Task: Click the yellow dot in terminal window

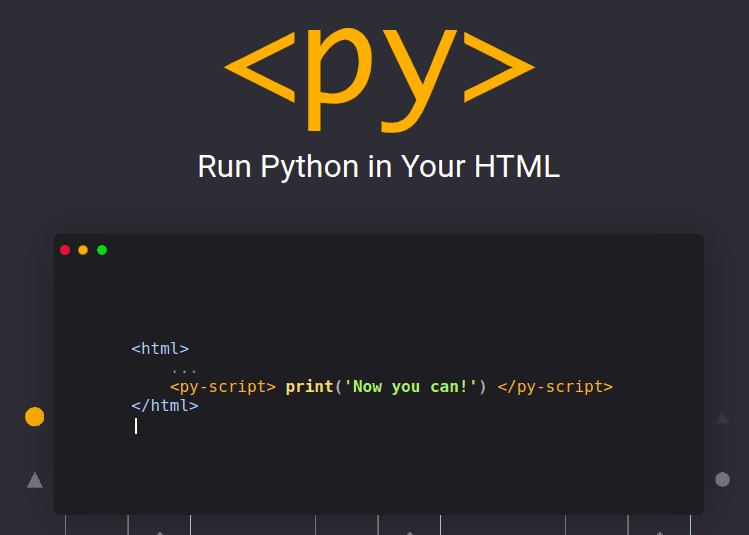Action: coord(83,250)
